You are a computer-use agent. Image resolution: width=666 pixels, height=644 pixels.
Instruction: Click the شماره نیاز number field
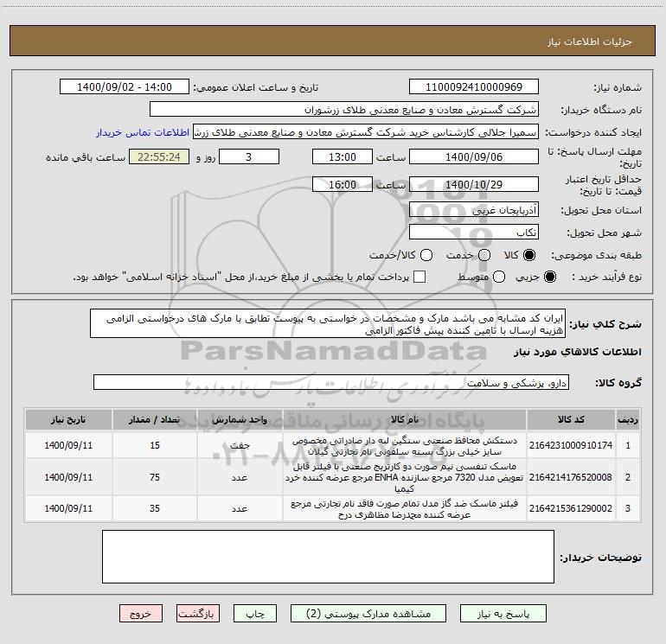coord(474,87)
